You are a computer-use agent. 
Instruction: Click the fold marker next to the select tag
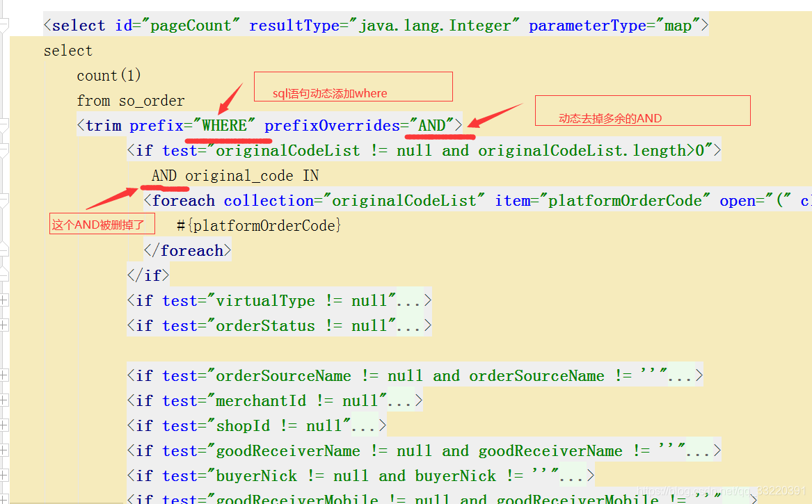coord(6,25)
